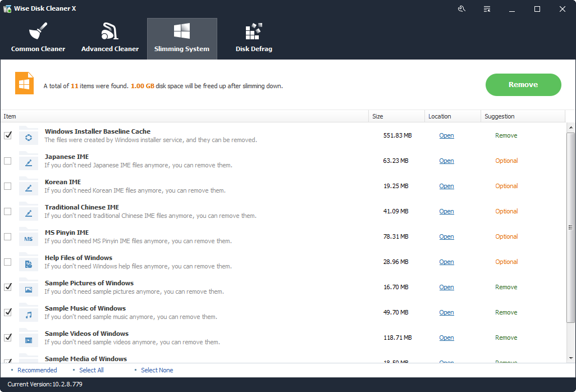Open the Japanese IME file location
The height and width of the screenshot is (392, 576).
[446, 161]
